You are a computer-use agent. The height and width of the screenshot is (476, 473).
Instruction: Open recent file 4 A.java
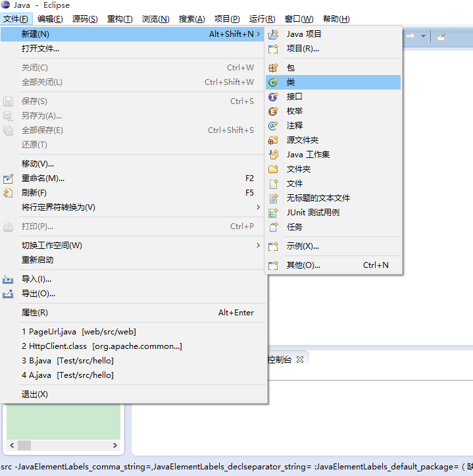pos(133,375)
